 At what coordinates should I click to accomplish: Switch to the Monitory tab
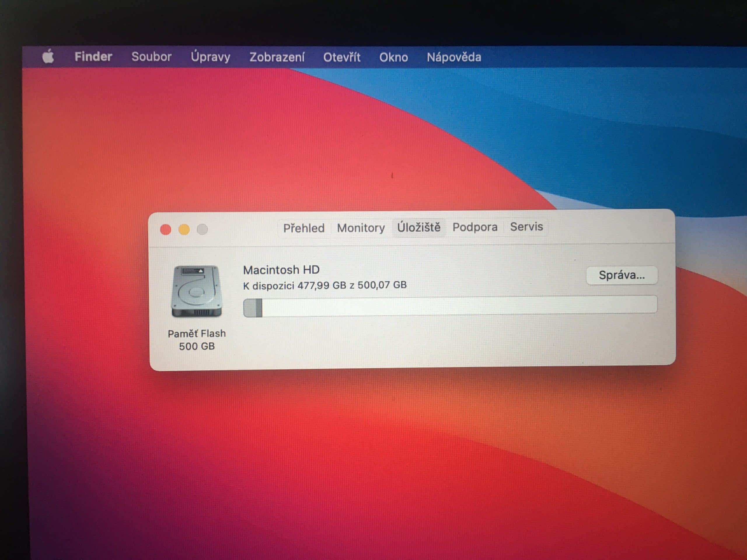tap(361, 228)
